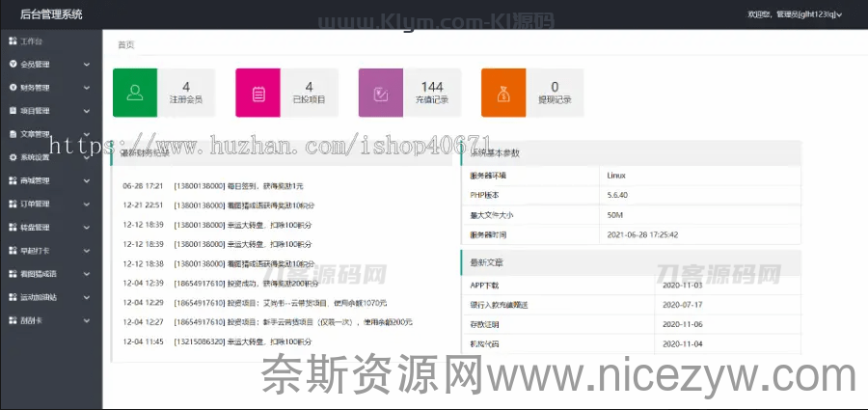Click the 06-28 17:21 每日签到 record
The width and height of the screenshot is (868, 410).
(x=213, y=186)
